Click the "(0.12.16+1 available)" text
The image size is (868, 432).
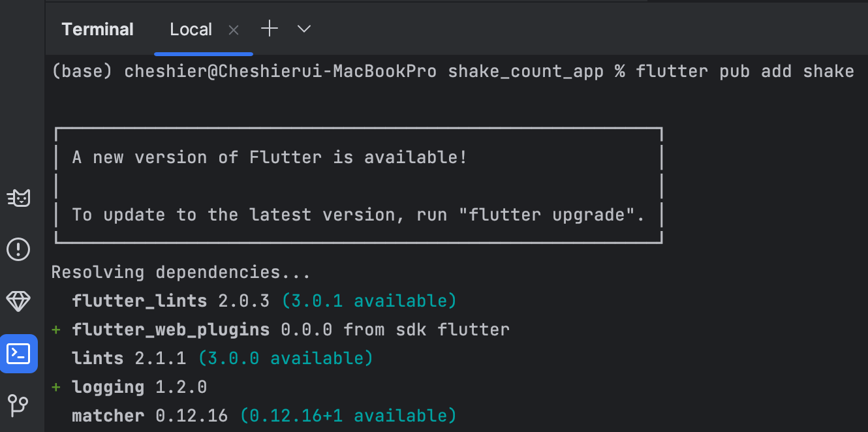(x=349, y=416)
